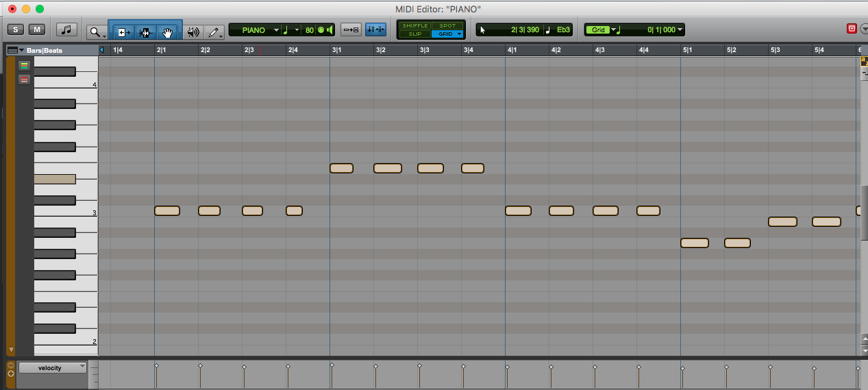Open velocity lane type dropdown
This screenshot has height=390, width=868.
point(53,368)
